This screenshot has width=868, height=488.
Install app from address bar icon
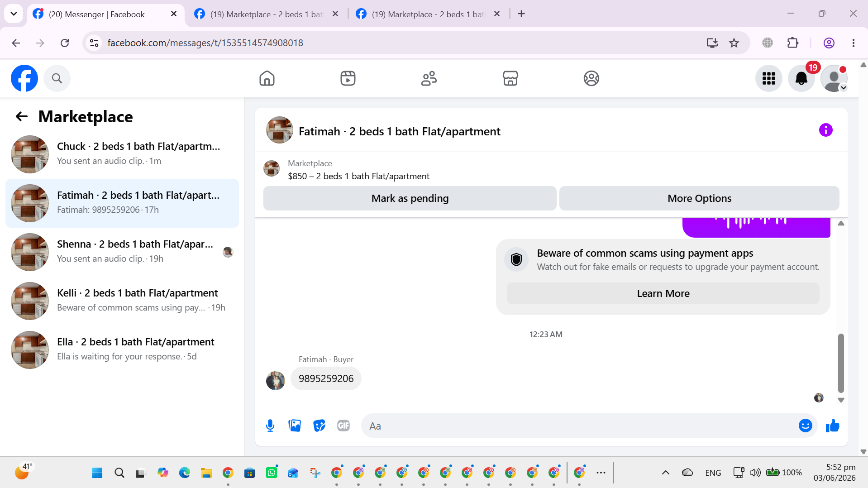point(712,43)
